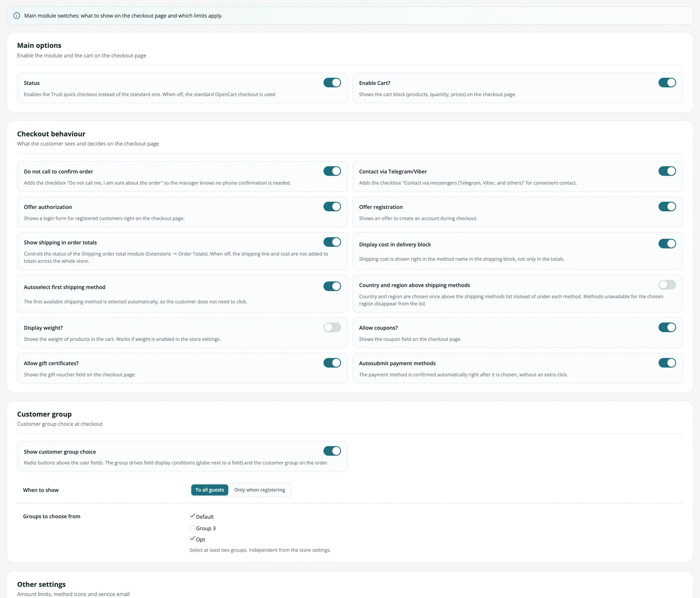The height and width of the screenshot is (598, 700).
Task: Enable Country and region above shipping methods
Action: tap(667, 285)
